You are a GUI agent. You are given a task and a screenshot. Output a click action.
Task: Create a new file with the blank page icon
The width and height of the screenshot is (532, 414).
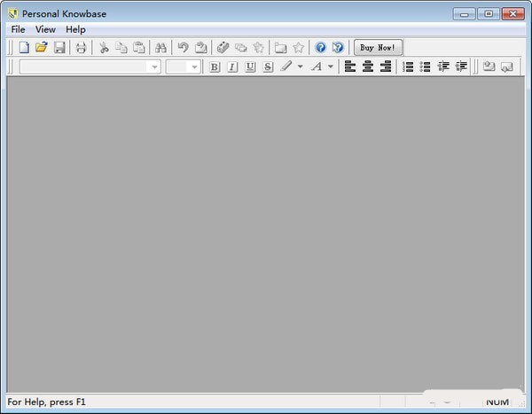[24, 48]
